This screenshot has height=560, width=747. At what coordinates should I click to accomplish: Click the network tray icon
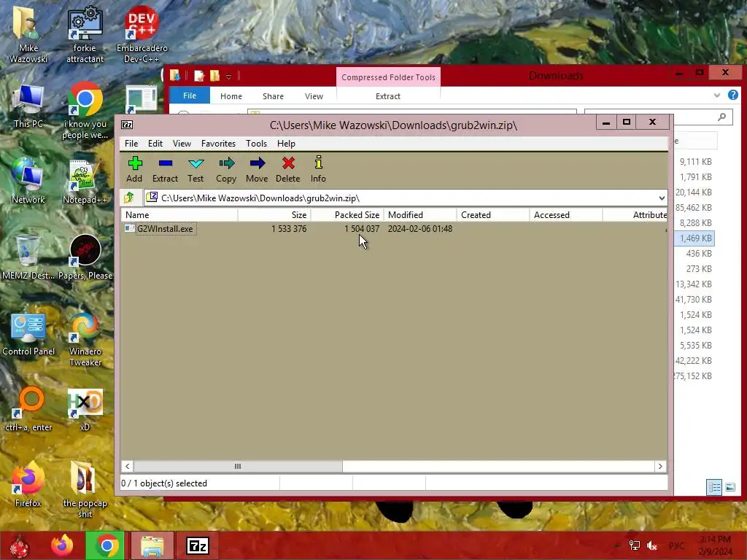(635, 545)
